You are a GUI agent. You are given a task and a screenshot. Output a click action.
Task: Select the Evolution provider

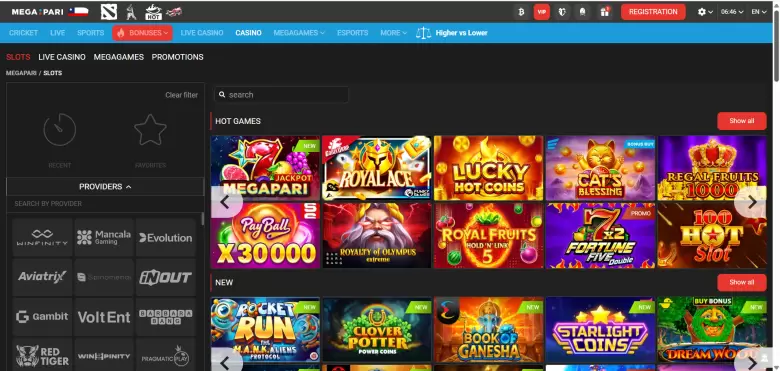point(166,237)
